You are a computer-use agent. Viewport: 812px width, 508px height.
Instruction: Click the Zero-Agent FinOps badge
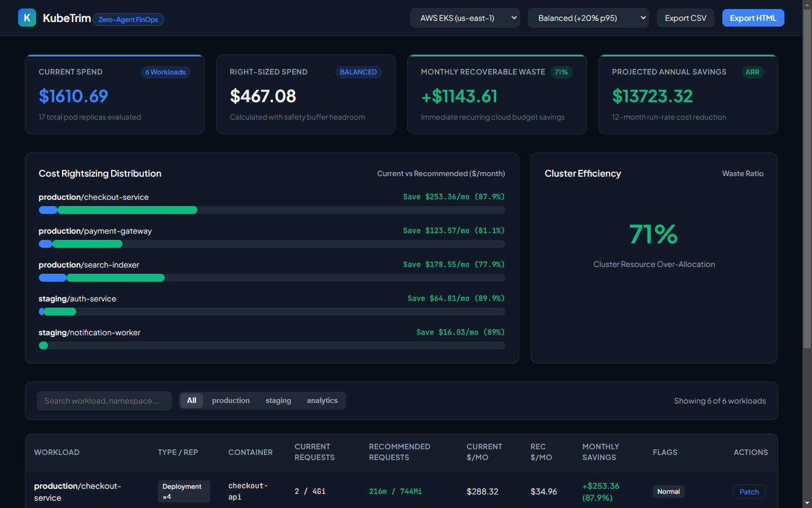(x=128, y=20)
